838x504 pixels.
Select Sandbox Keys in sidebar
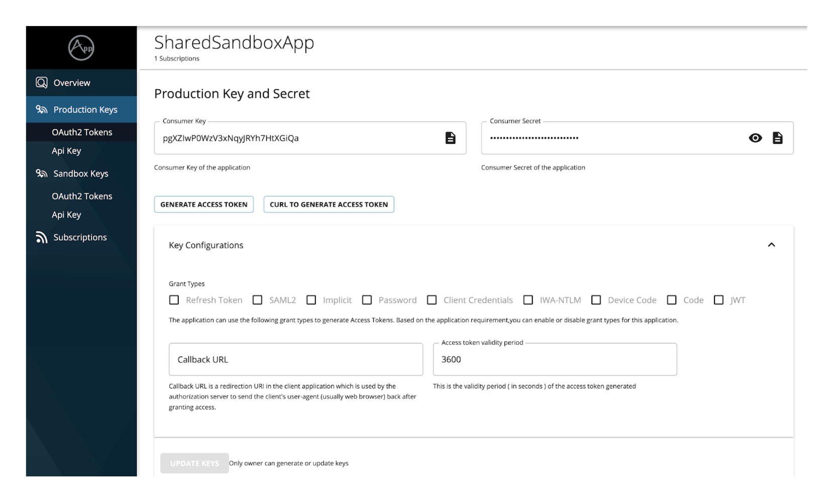click(81, 173)
